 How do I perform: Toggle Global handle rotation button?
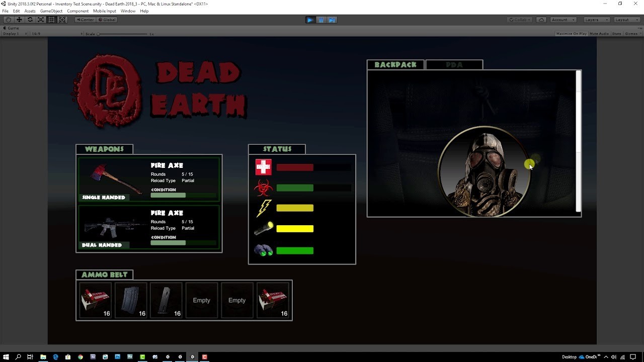pyautogui.click(x=107, y=20)
